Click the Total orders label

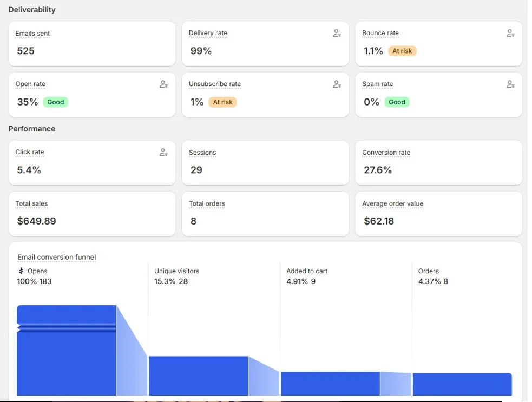[x=207, y=203]
